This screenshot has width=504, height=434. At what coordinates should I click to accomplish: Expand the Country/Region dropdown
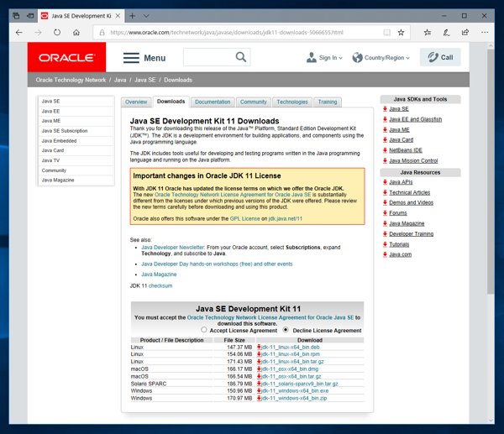click(381, 57)
